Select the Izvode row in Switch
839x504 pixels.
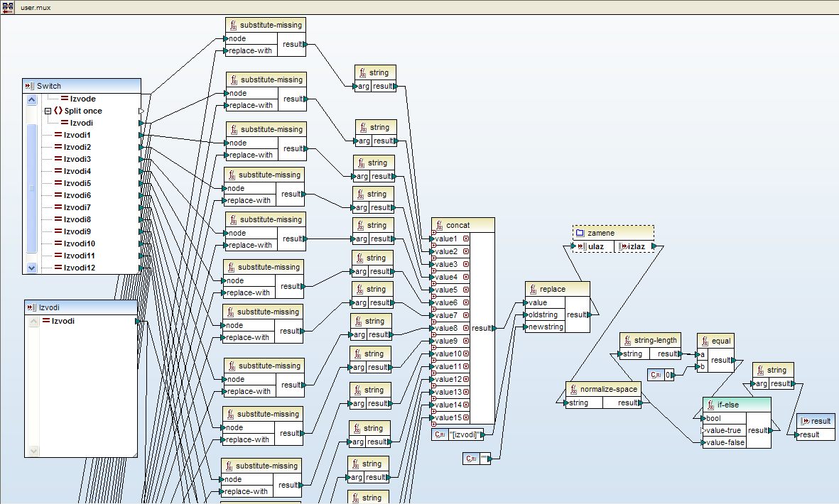tap(83, 99)
